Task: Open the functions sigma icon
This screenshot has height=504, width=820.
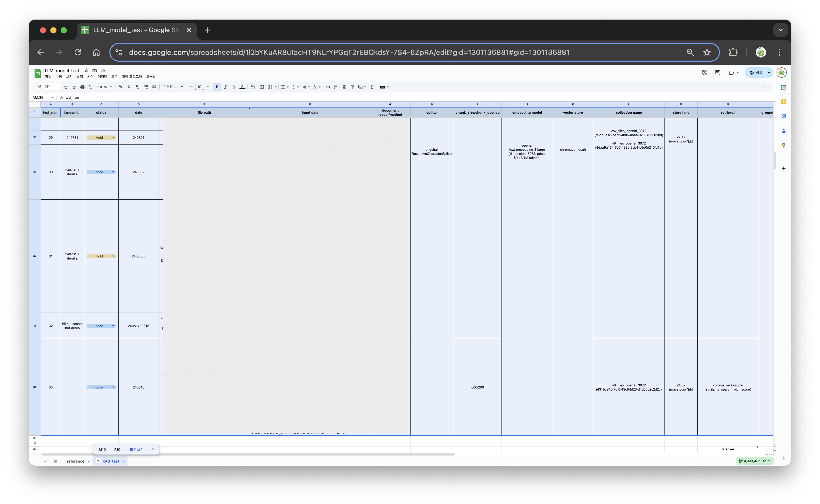Action: click(x=372, y=87)
